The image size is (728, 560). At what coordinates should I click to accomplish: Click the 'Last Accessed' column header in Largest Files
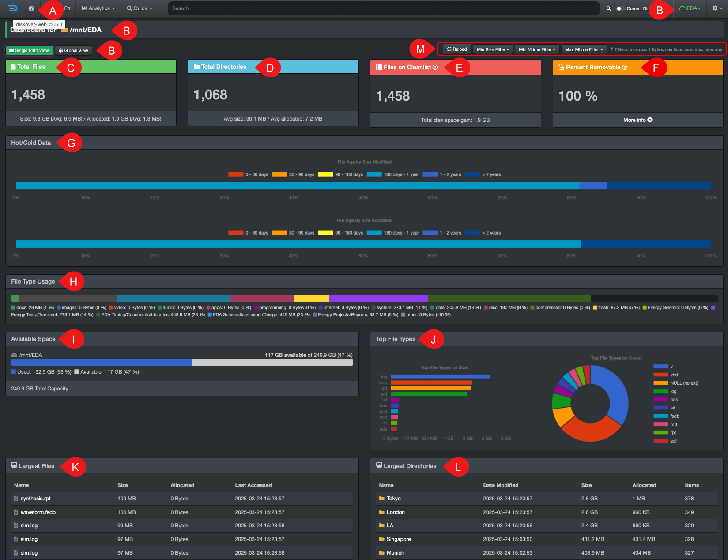tap(253, 485)
